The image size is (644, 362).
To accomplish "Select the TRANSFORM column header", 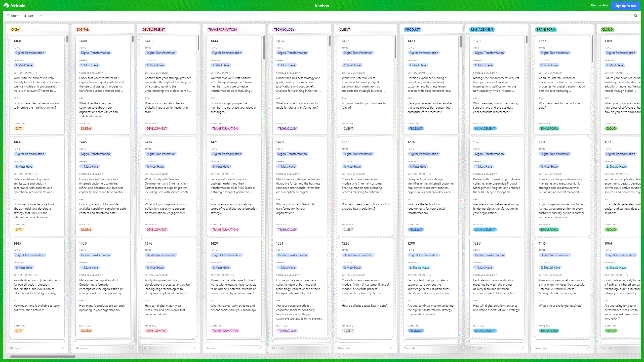I will (546, 29).
